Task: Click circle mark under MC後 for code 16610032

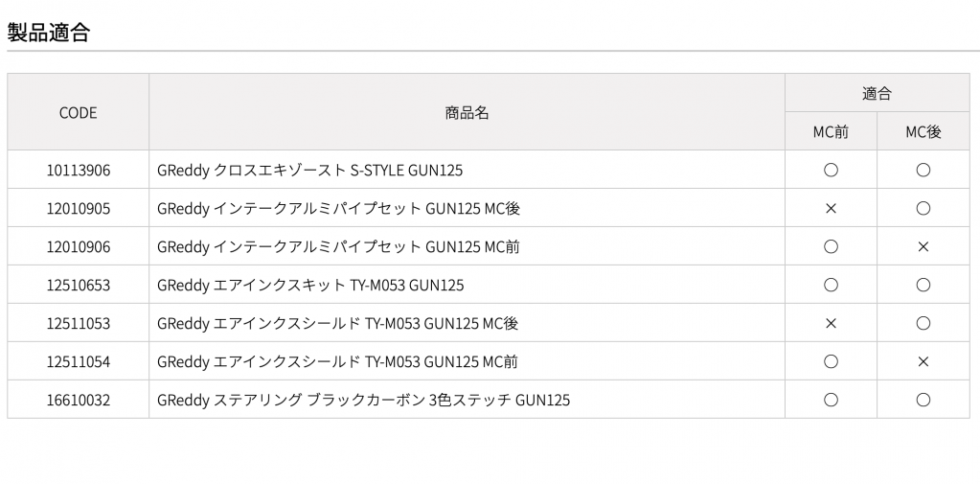Action: 923,401
